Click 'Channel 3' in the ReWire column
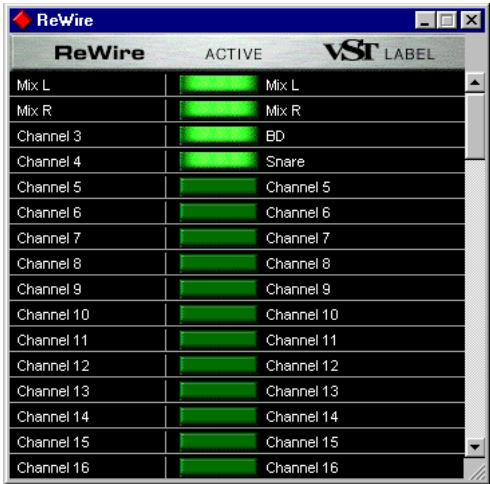The image size is (490, 484). (49, 136)
